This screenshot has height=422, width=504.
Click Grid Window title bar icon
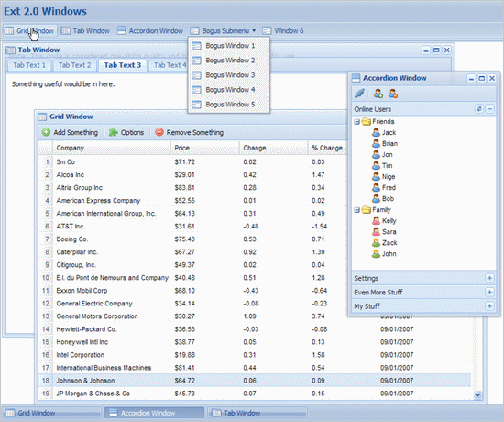point(42,117)
